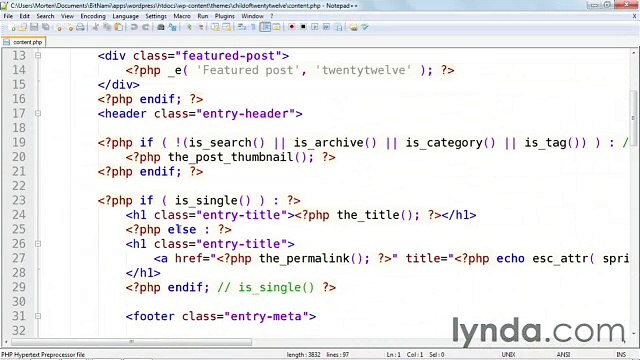Play back the recorded macro

tap(315, 27)
